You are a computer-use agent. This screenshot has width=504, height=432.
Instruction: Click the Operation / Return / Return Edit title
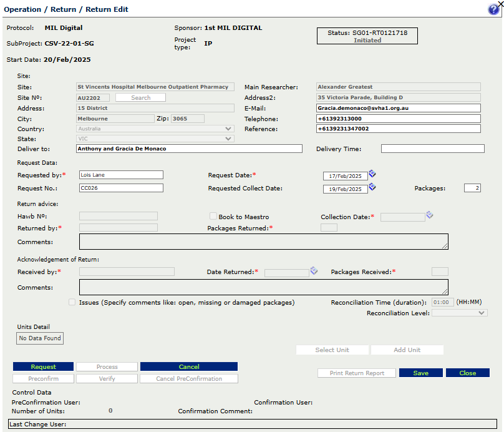(x=66, y=9)
